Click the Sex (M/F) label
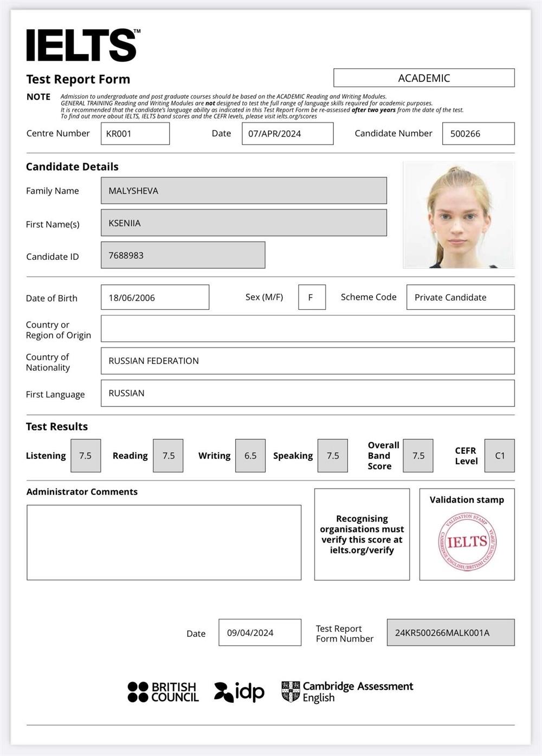The height and width of the screenshot is (756, 542). tap(264, 297)
